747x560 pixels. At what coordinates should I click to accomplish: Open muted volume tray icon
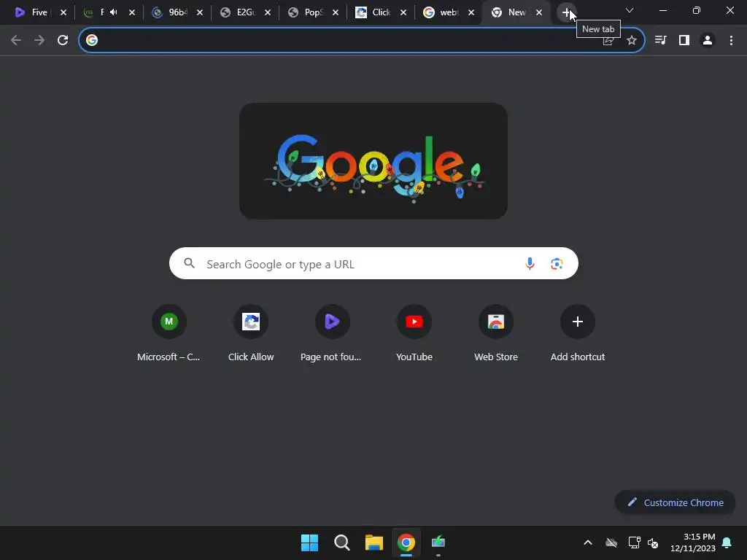[653, 542]
